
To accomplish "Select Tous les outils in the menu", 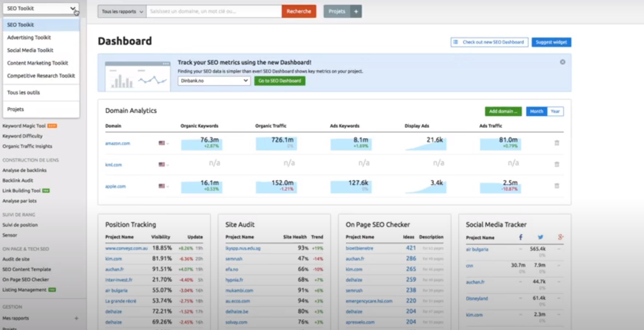I will [41, 93].
